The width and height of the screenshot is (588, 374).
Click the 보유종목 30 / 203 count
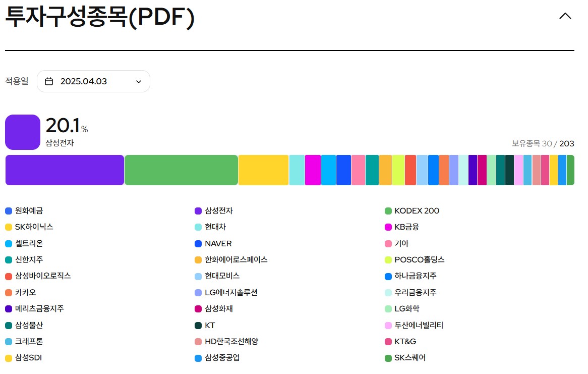click(x=543, y=143)
